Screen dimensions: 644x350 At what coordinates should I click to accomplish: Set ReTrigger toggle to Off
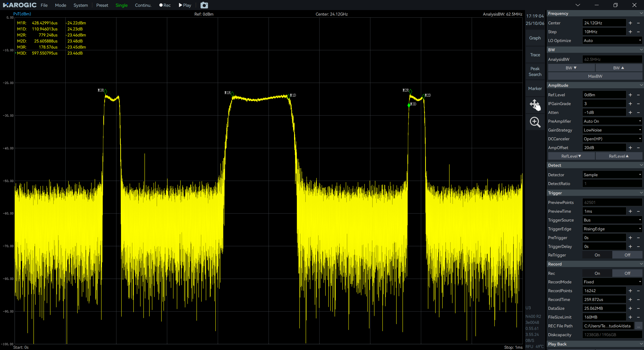click(627, 255)
